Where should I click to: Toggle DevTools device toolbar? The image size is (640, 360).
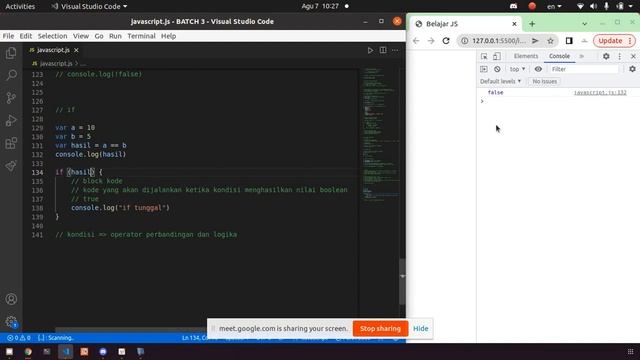(497, 56)
